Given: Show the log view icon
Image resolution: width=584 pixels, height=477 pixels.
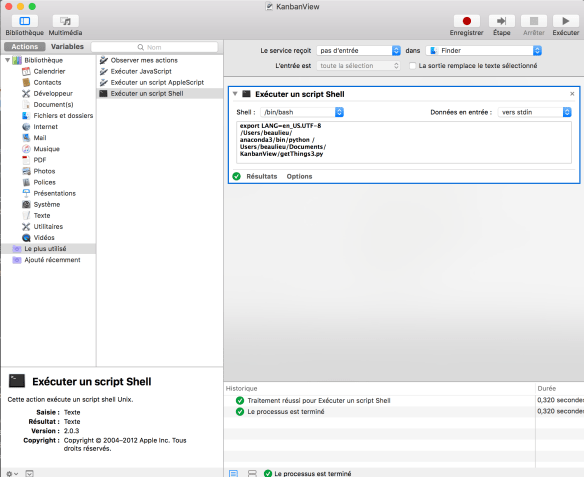Looking at the screenshot, I should click(234, 474).
